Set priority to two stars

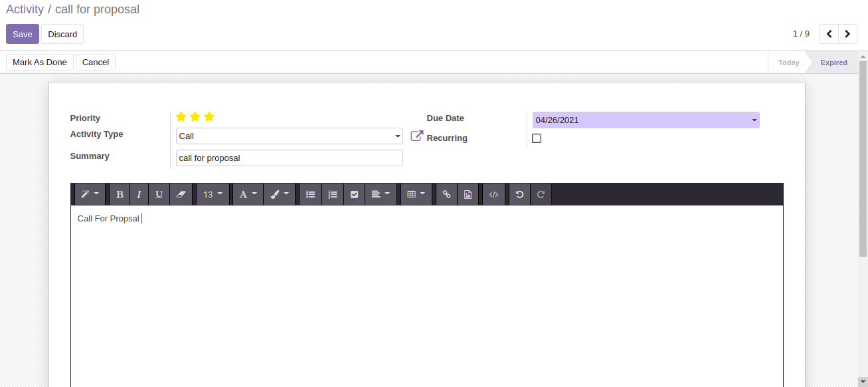[x=195, y=117]
